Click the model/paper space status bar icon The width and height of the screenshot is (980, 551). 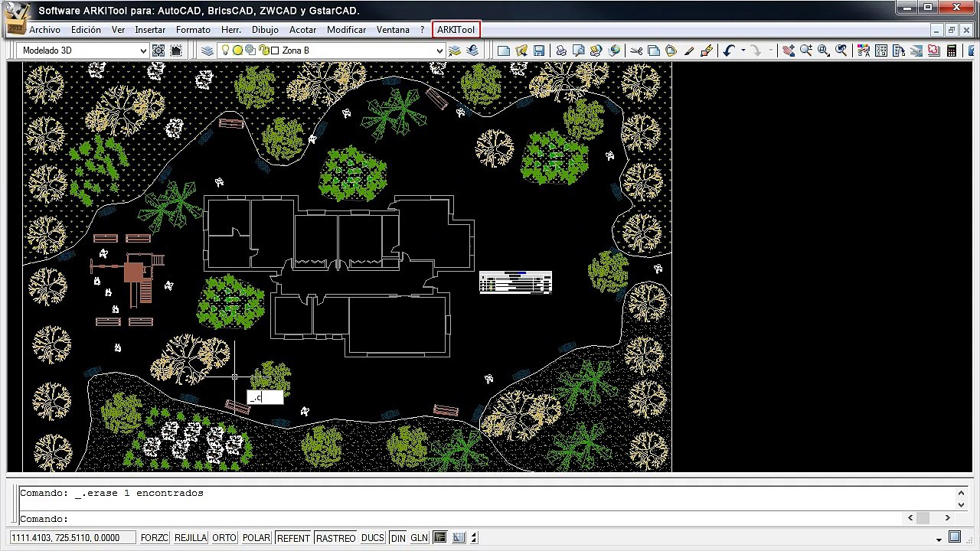coord(439,538)
